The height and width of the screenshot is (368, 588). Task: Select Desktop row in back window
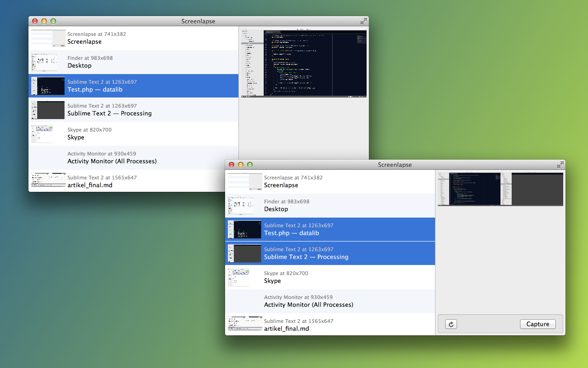(134, 62)
